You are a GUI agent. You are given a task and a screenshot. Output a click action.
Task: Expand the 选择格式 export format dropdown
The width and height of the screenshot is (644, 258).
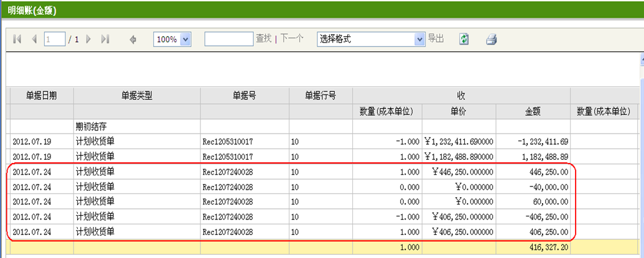419,39
